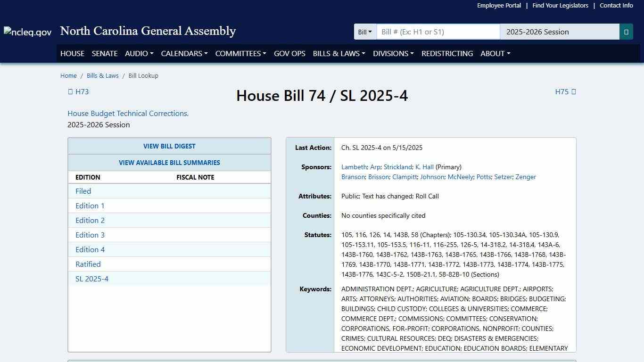Open the COMMITTEES dropdown
644x362 pixels.
click(x=240, y=53)
